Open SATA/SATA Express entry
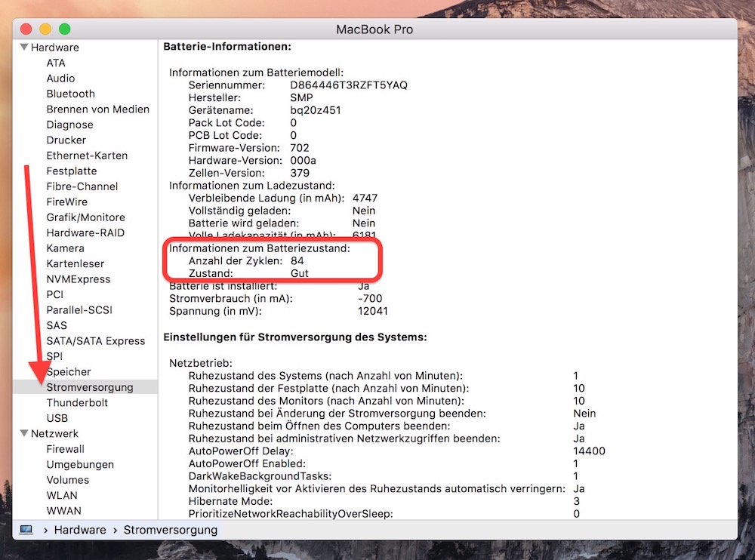 tap(96, 341)
